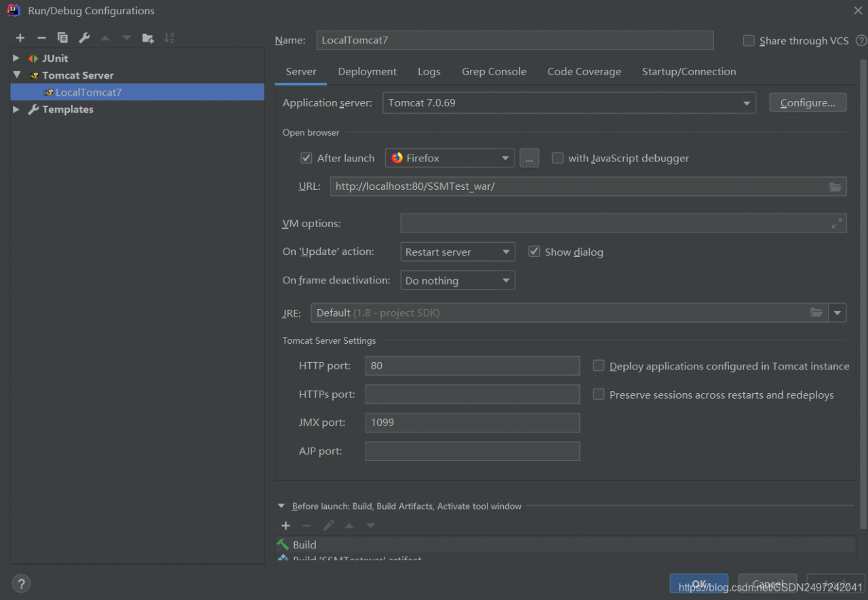
Task: Open edit defaults wrench icon in toolbar
Action: point(84,38)
